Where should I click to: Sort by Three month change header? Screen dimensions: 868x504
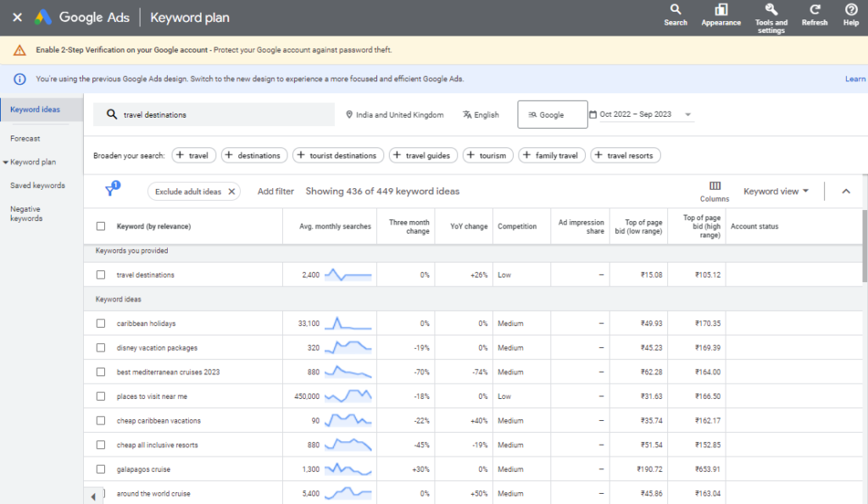point(409,226)
